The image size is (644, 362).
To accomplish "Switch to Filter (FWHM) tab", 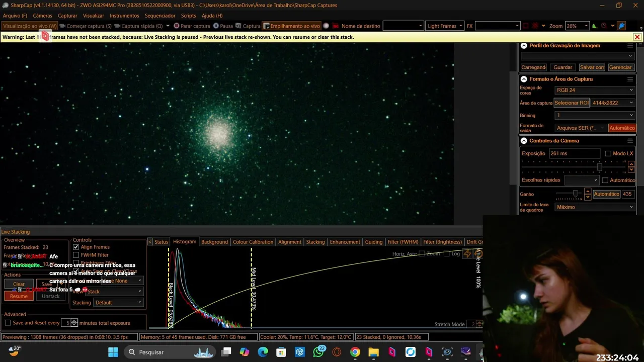I will click(403, 242).
